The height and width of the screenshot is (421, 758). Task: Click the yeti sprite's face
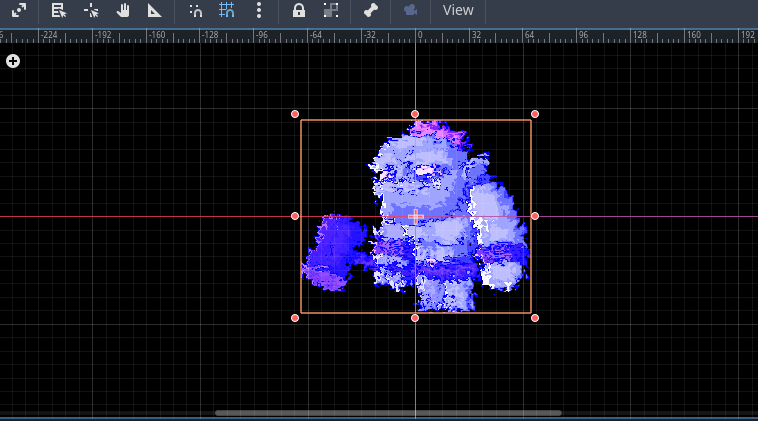(424, 176)
